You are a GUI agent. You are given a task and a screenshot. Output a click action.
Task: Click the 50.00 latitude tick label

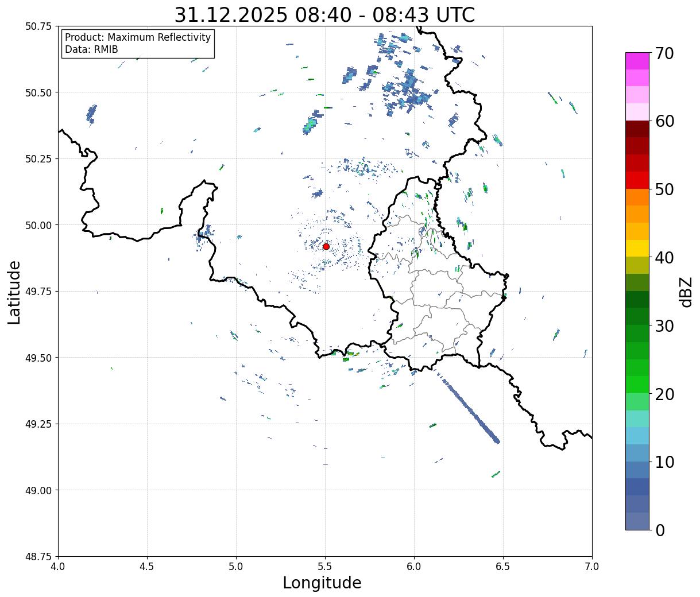coord(38,225)
